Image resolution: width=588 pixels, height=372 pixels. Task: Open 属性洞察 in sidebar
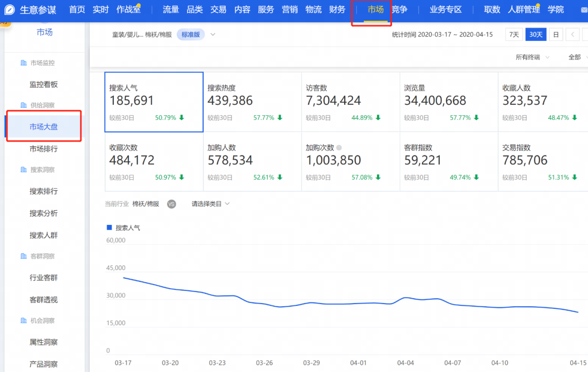tap(43, 343)
